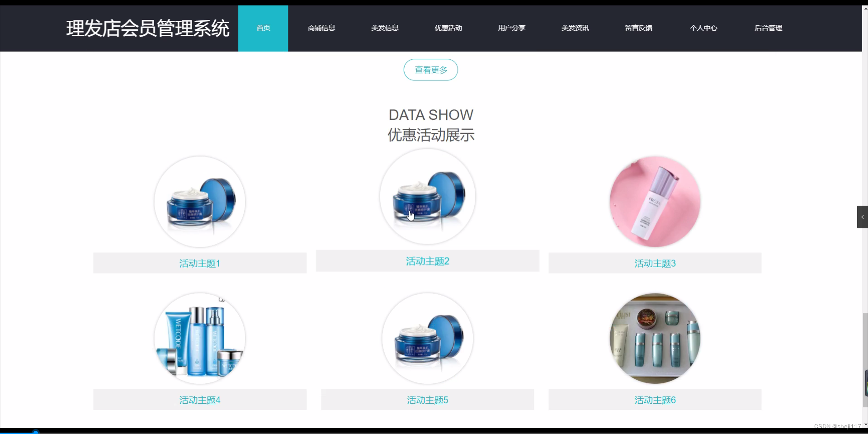868x434 pixels.
Task: Open the 活动主题6 gift box thumbnail
Action: [x=655, y=339]
